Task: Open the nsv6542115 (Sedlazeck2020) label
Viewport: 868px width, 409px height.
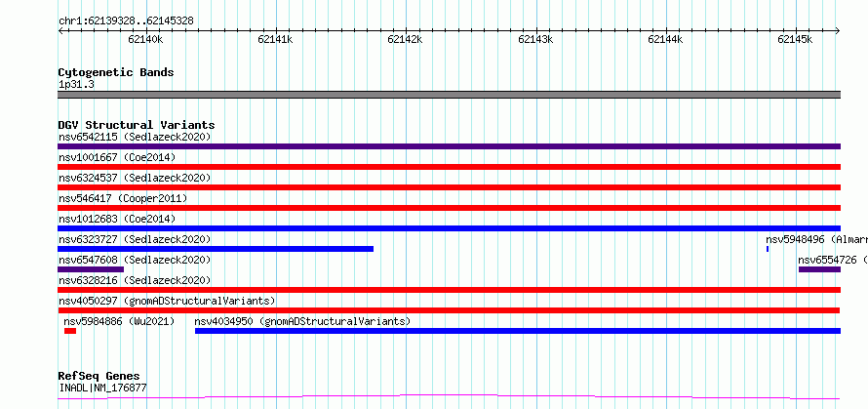Action: coord(135,137)
